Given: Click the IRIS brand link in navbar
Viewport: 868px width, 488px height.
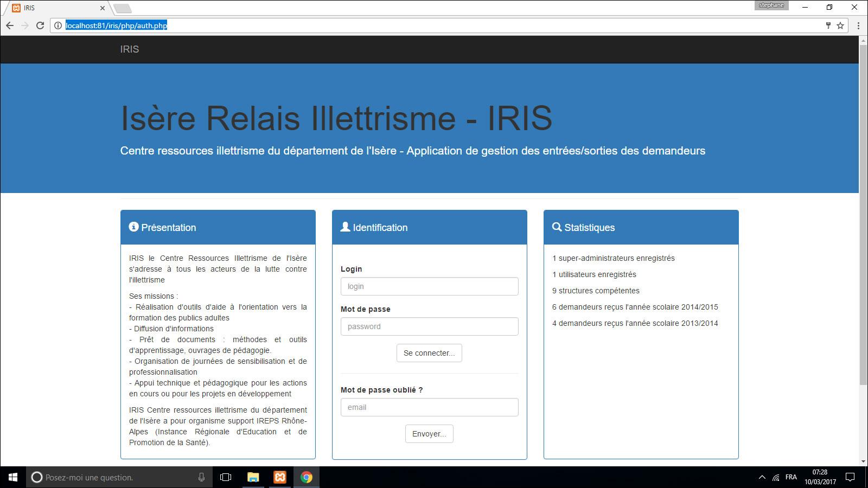Looking at the screenshot, I should 129,49.
